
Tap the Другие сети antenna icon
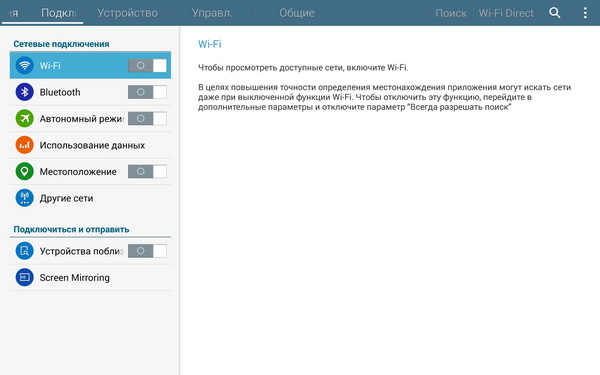pyautogui.click(x=24, y=198)
